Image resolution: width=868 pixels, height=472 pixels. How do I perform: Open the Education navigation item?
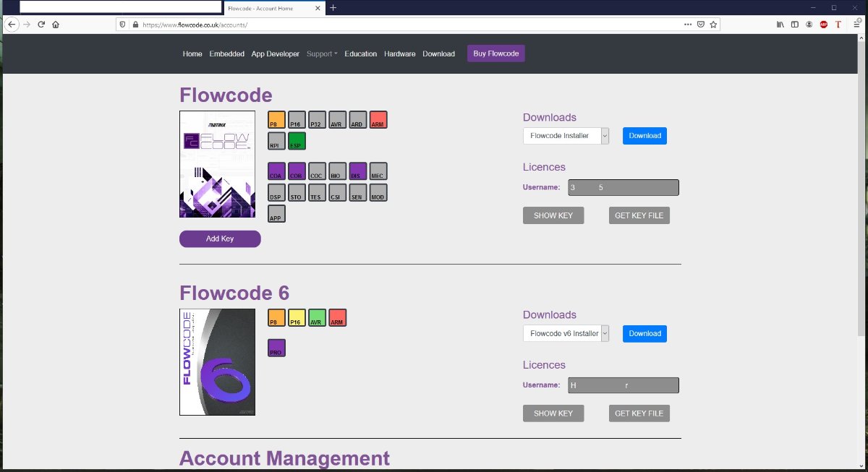pyautogui.click(x=361, y=53)
